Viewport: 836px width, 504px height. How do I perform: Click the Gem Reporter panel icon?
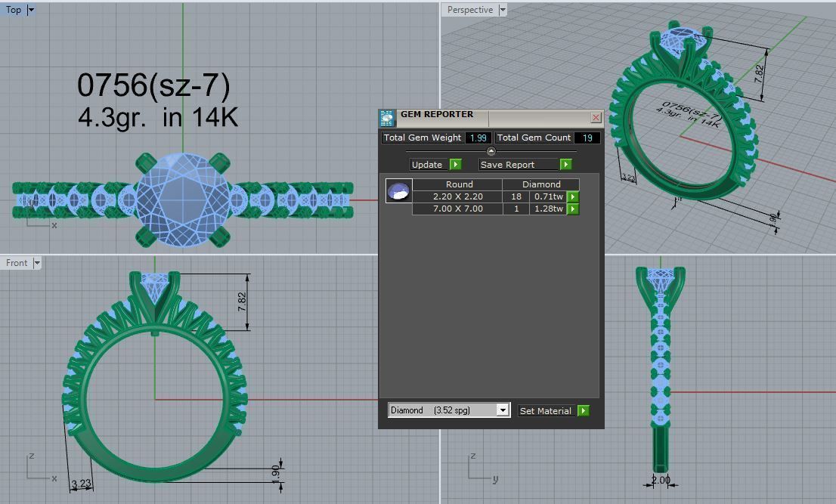click(x=387, y=118)
